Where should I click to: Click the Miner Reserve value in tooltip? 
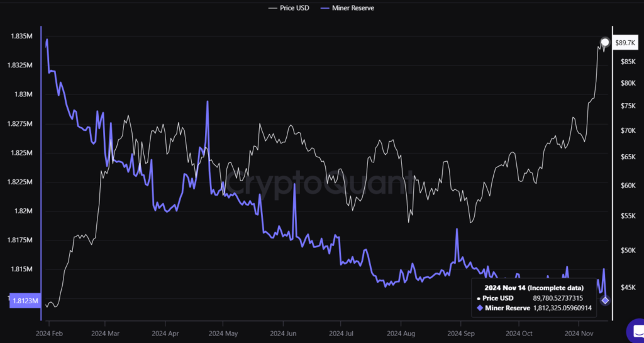(x=562, y=308)
